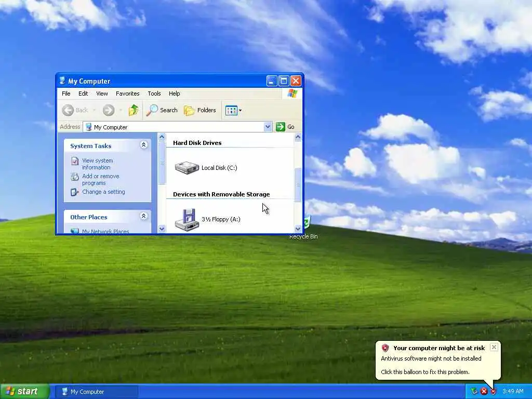Click the Windows flag logo in menu bar

292,94
